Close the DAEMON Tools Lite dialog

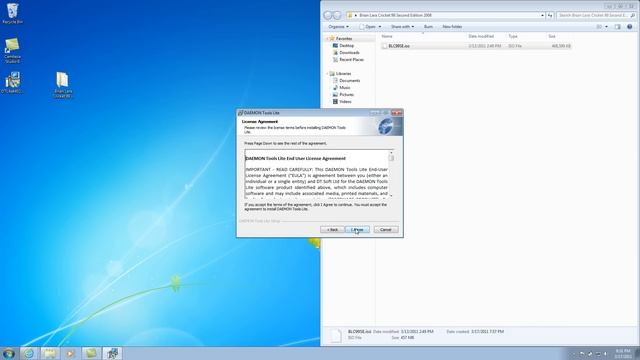coord(396,113)
